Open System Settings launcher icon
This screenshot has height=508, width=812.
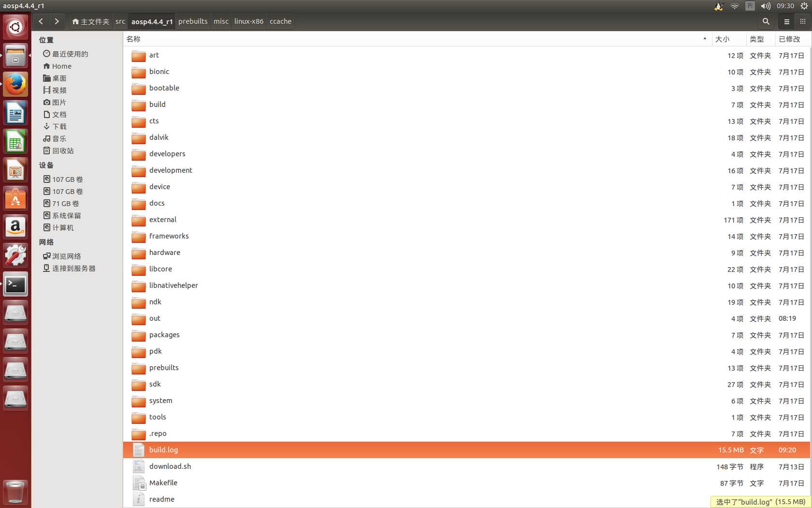tap(15, 255)
